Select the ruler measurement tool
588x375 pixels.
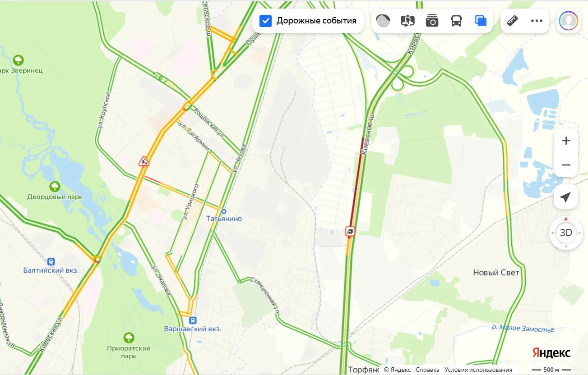point(512,21)
